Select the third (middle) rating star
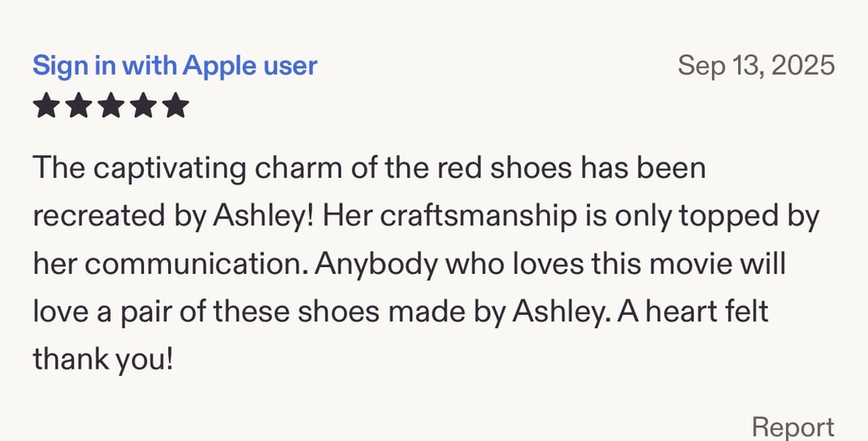This screenshot has height=441, width=868. tap(111, 106)
